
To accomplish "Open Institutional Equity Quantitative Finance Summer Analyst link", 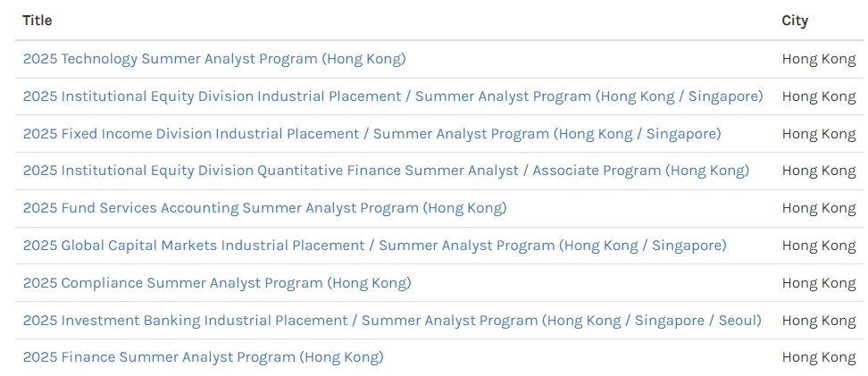I will tap(386, 171).
